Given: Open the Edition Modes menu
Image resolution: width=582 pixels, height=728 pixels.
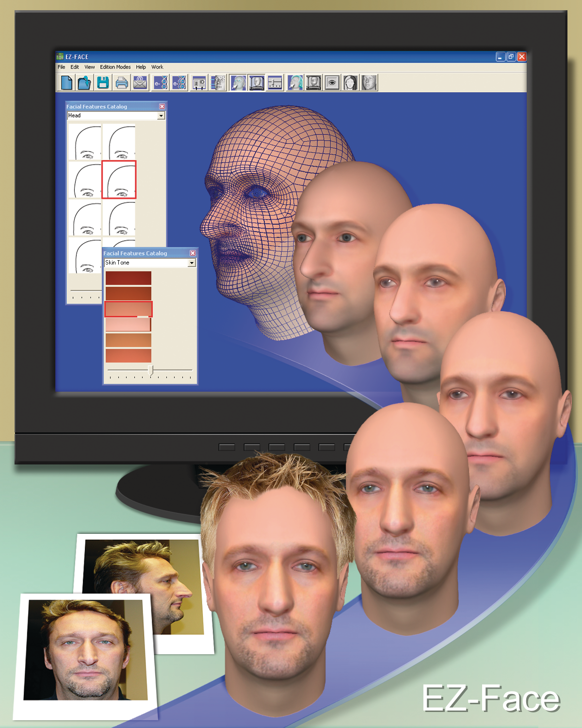Looking at the screenshot, I should (115, 67).
